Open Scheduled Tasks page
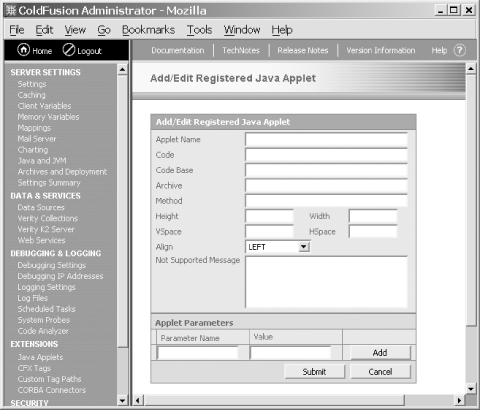The width and height of the screenshot is (481, 410). 46,309
